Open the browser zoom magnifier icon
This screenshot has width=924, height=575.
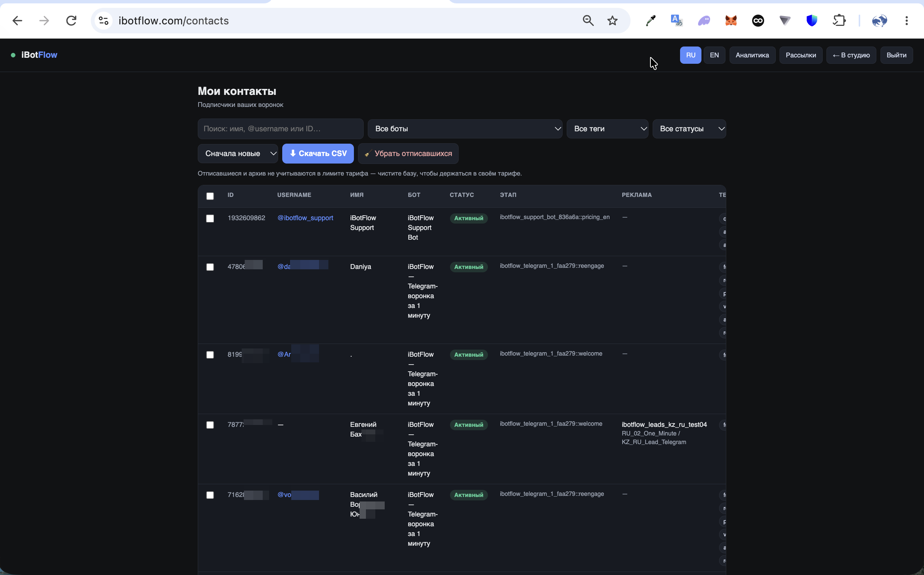pos(588,21)
